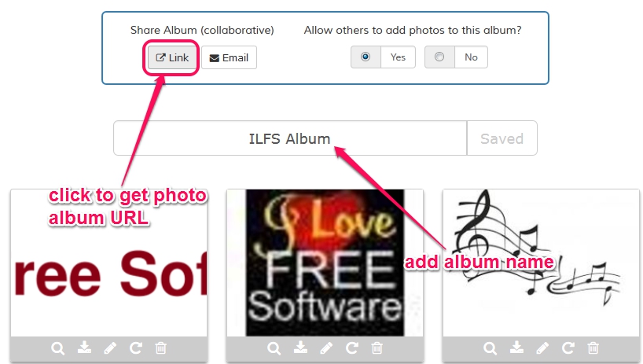Get the album share Link
This screenshot has height=364, width=643.
pyautogui.click(x=172, y=57)
